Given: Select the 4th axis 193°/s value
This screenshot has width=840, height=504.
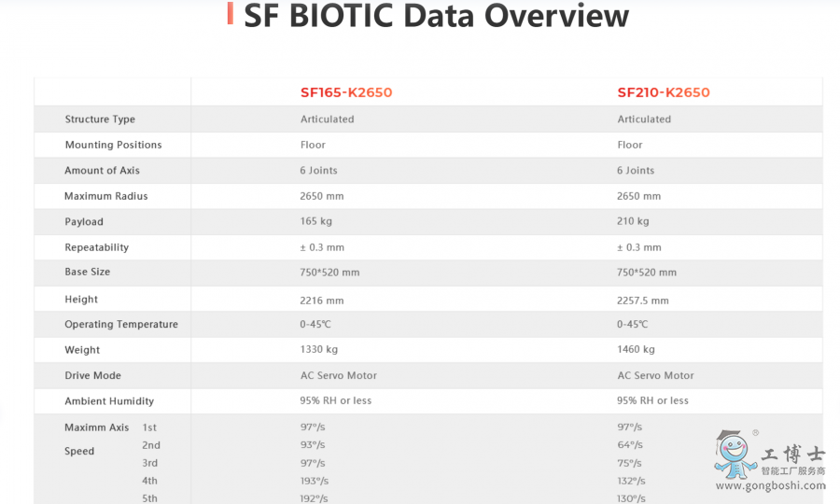Looking at the screenshot, I should tap(314, 481).
